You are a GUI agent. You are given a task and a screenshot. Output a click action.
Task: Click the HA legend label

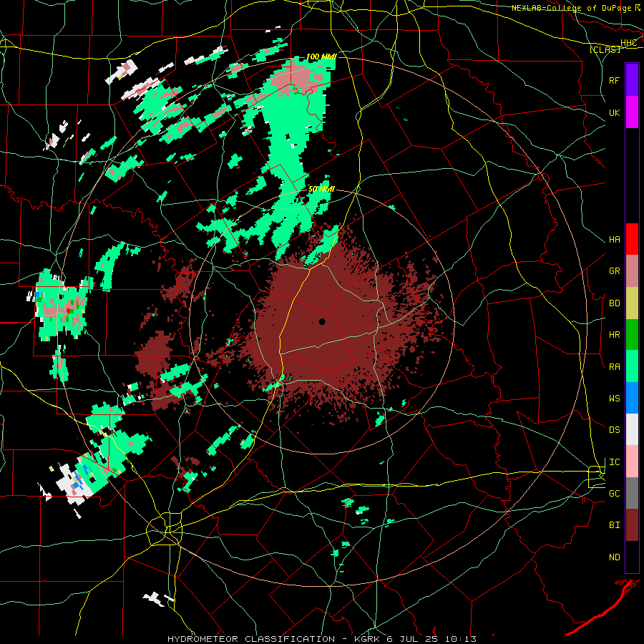(614, 240)
